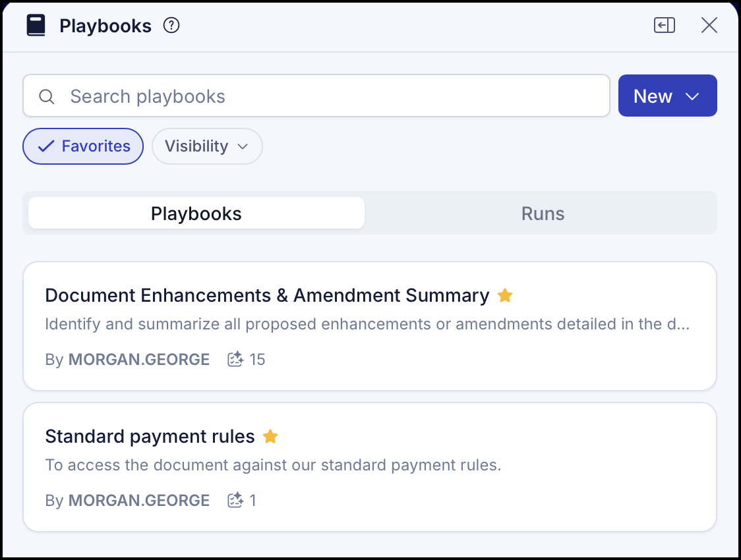Click author MORGAN.GEORGE on Standard payment rules card

139,500
